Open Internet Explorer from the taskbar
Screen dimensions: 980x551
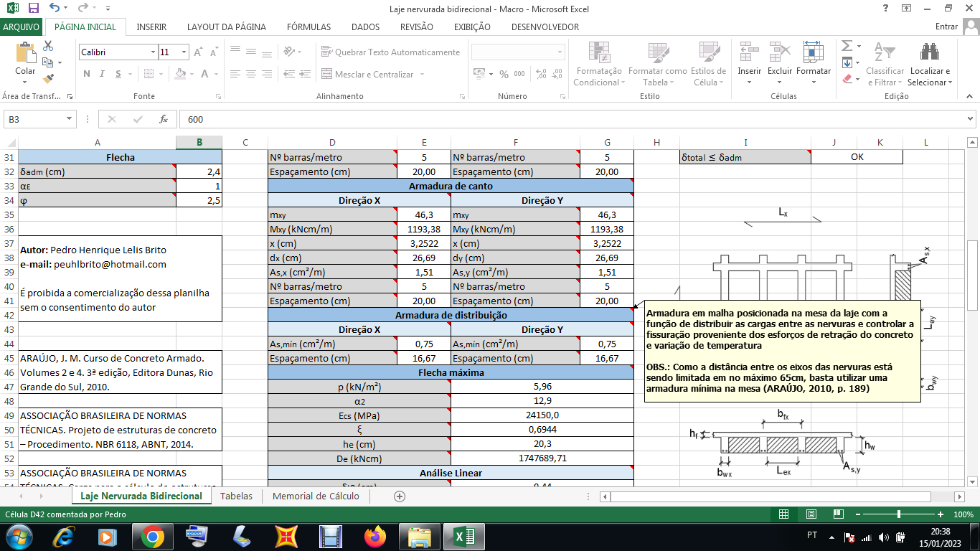click(x=63, y=536)
